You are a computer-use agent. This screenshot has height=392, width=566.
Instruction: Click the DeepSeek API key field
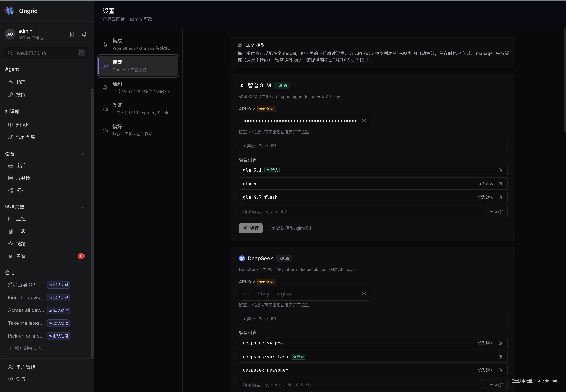[x=305, y=294]
